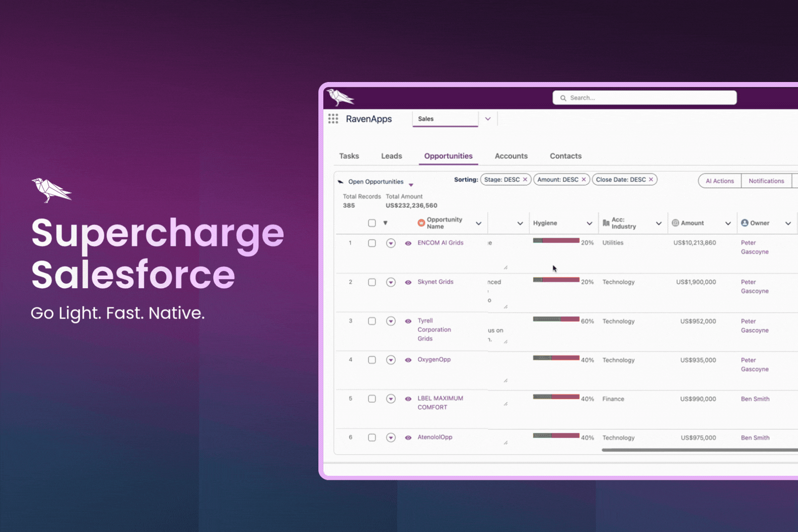Toggle the eye icon for AtenololOpp
Screen dimensions: 798x532
408,438
